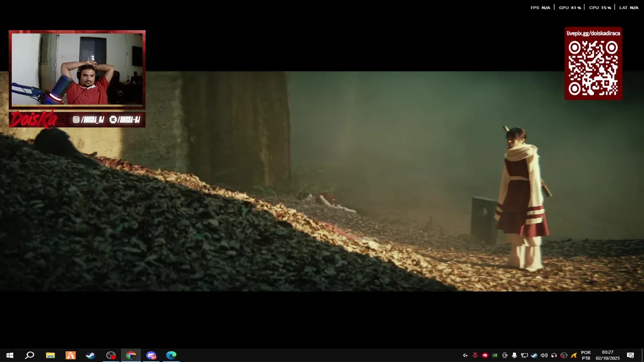Click Steam icon in system tray
Image resolution: width=644 pixels, height=362 pixels.
coord(534,355)
